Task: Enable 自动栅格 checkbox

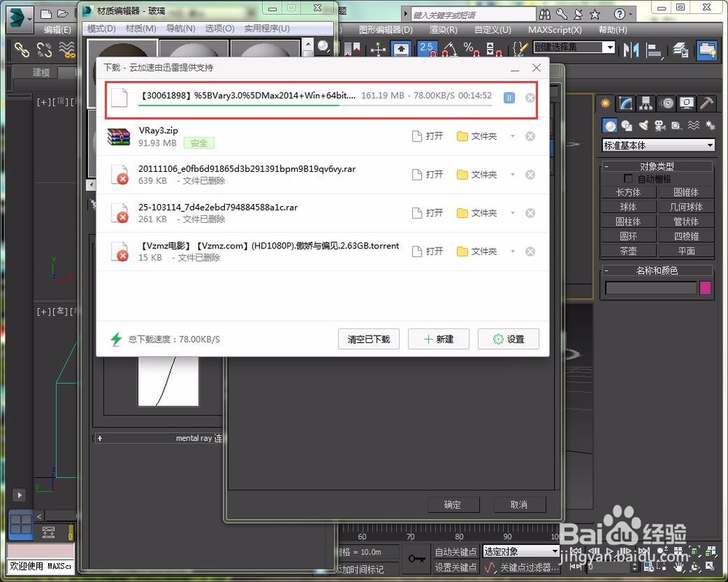Action: tap(628, 178)
